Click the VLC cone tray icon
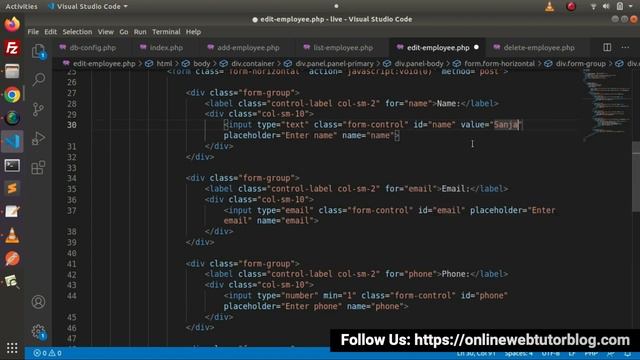Screen dimensions: 640x360 pos(550,6)
